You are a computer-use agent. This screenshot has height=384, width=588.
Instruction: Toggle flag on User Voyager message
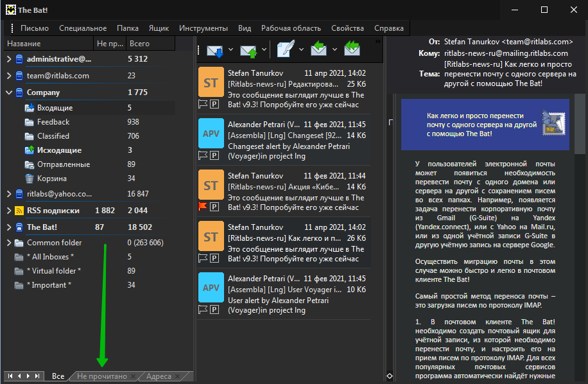tap(203, 310)
